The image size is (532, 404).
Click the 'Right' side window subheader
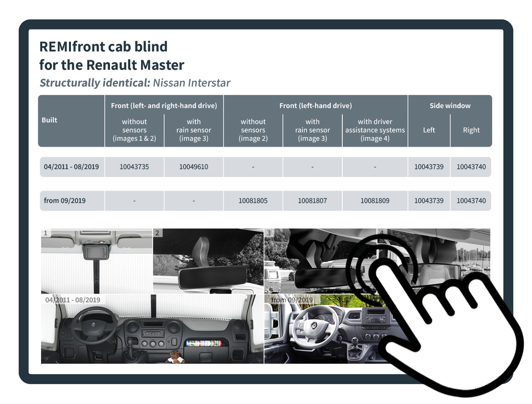coord(471,130)
